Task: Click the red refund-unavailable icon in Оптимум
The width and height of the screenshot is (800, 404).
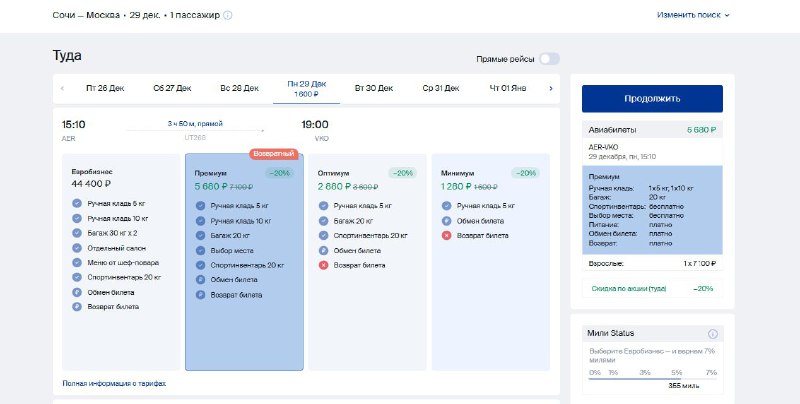Action: coord(325,265)
